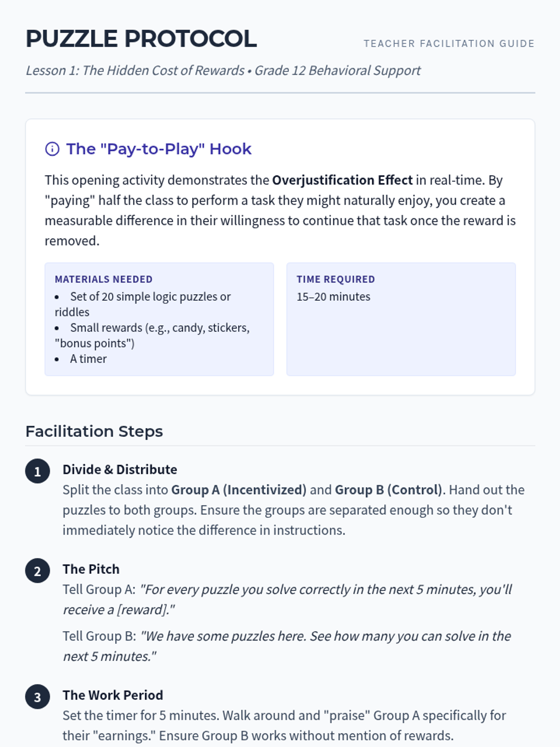
Task: Click the logic puzzles bullet item
Action: click(150, 297)
